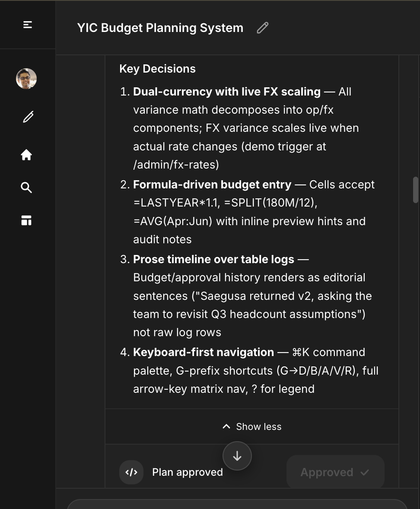Click the upward chevron above Plan approved
Image resolution: width=420 pixels, height=509 pixels.
[x=226, y=426]
